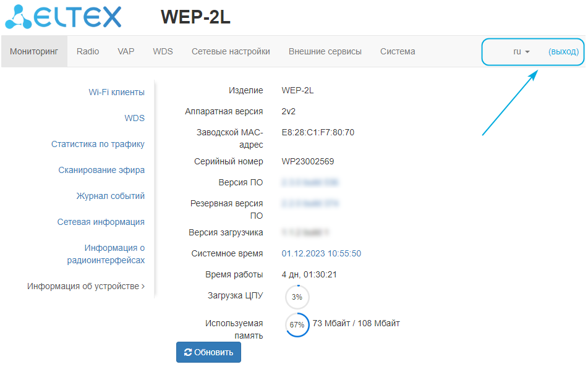The image size is (588, 367).
Task: Click the WEP-2L page title
Action: coord(196,17)
